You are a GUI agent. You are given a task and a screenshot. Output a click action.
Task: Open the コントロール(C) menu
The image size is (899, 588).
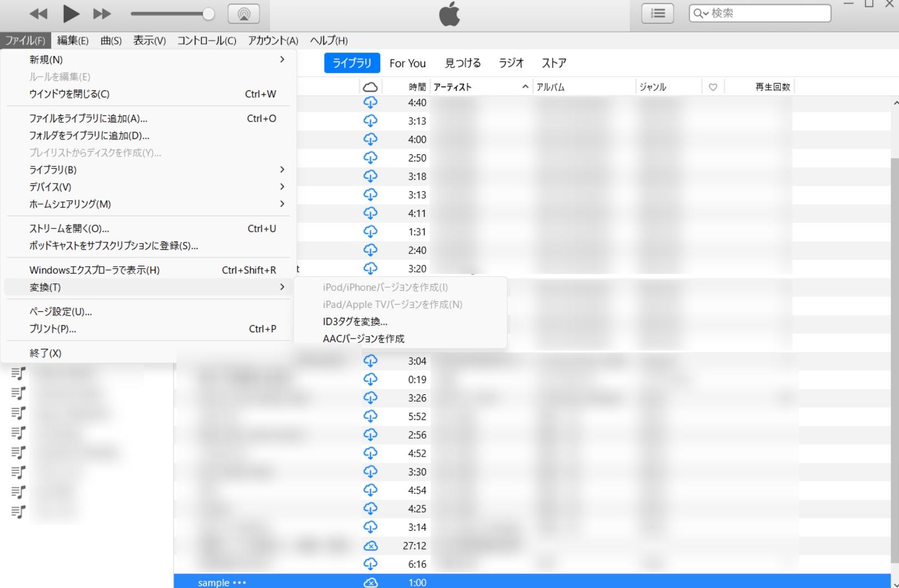pyautogui.click(x=206, y=40)
